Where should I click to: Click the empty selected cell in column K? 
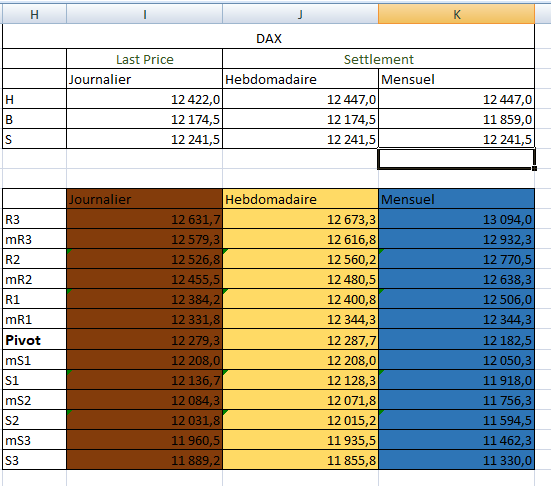pyautogui.click(x=456, y=159)
